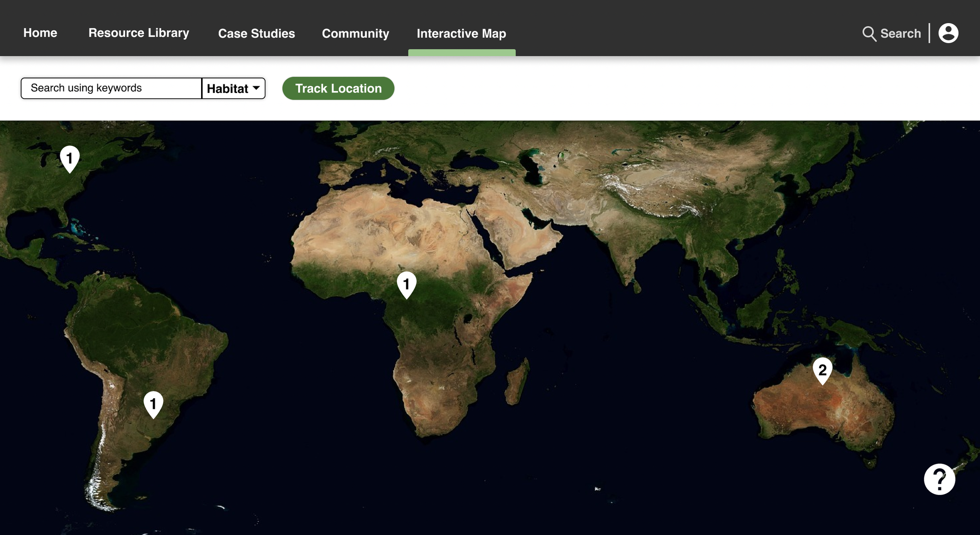
Task: Return to the Home page
Action: pos(40,33)
